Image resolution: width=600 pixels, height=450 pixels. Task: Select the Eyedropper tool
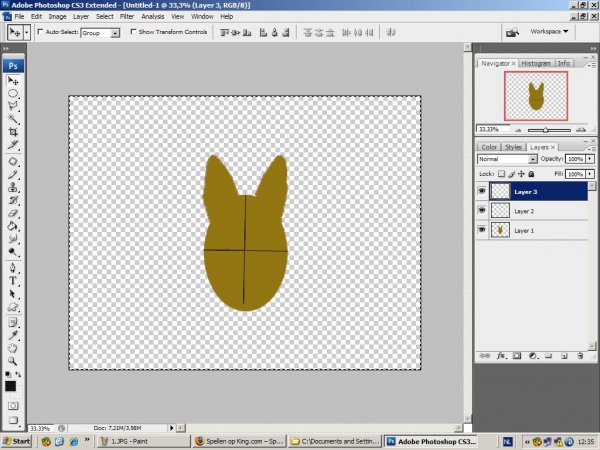(x=13, y=335)
